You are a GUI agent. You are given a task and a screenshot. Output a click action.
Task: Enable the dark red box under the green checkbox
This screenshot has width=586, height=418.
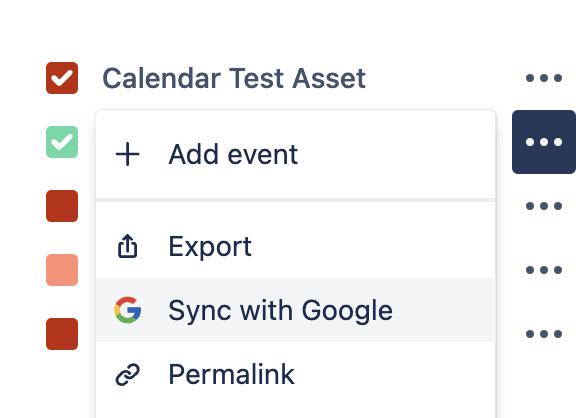(62, 206)
